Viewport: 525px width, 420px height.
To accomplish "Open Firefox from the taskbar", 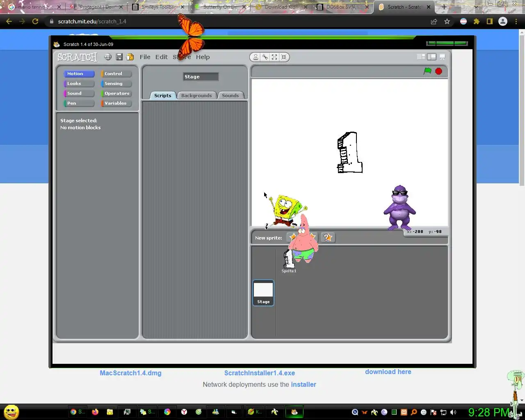I will (x=95, y=412).
